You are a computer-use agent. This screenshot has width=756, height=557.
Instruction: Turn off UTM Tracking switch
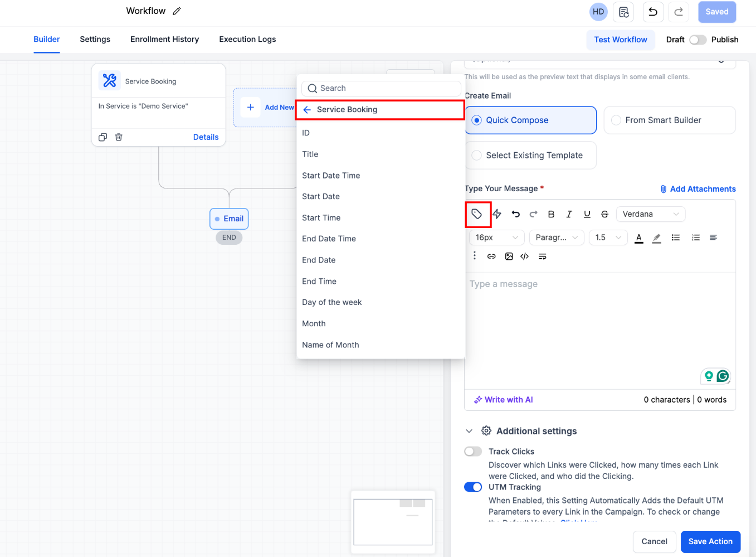tap(473, 487)
